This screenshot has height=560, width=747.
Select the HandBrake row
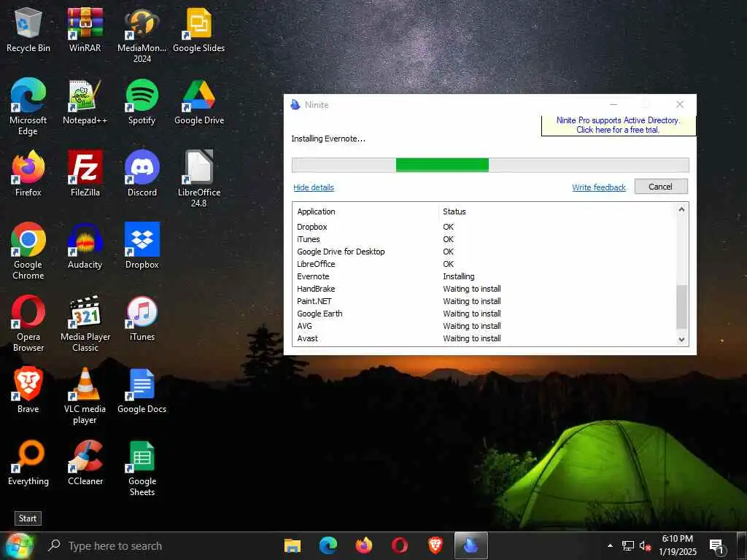pos(484,289)
